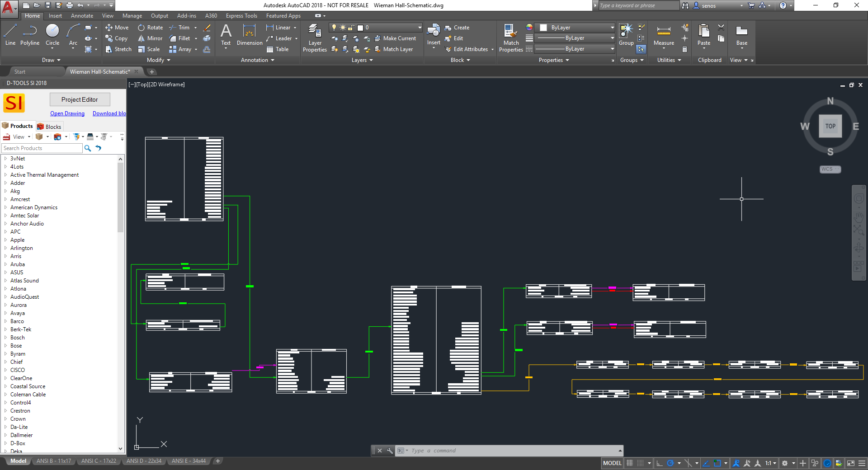Image resolution: width=868 pixels, height=470 pixels.
Task: Click the Stretch tool
Action: 118,49
